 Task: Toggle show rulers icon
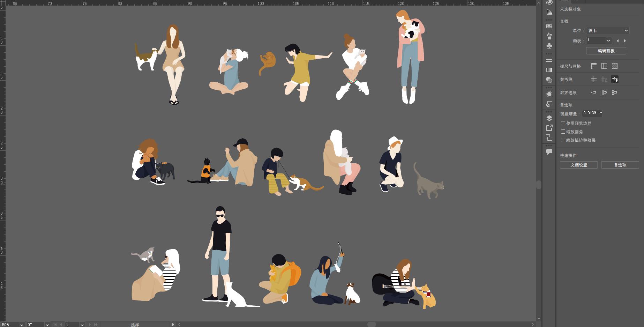(594, 66)
